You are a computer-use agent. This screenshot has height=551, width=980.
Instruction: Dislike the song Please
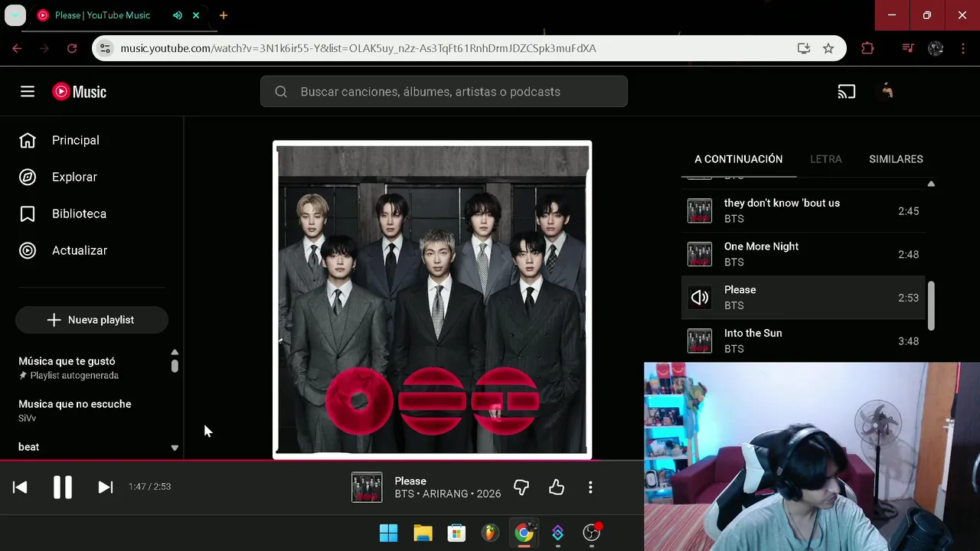[x=521, y=487]
